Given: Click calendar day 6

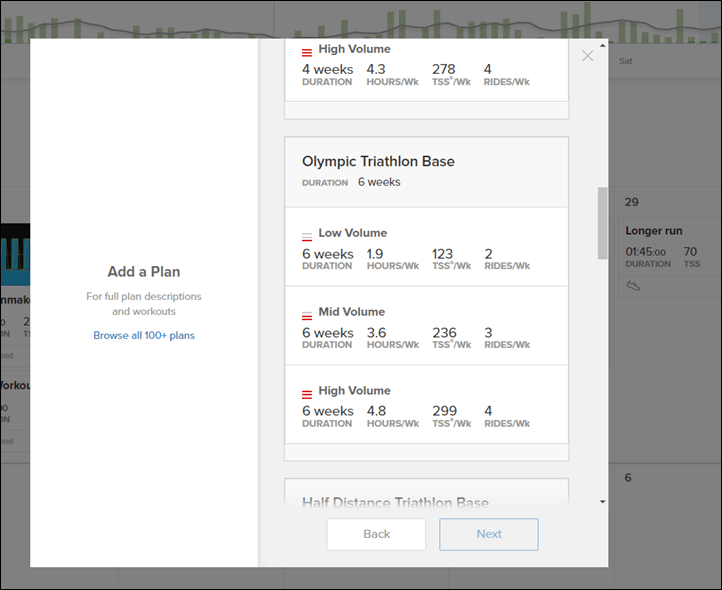Looking at the screenshot, I should coord(628,478).
